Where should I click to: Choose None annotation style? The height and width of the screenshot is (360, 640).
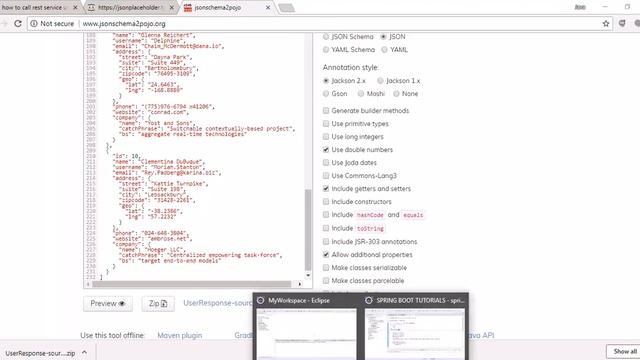(396, 94)
